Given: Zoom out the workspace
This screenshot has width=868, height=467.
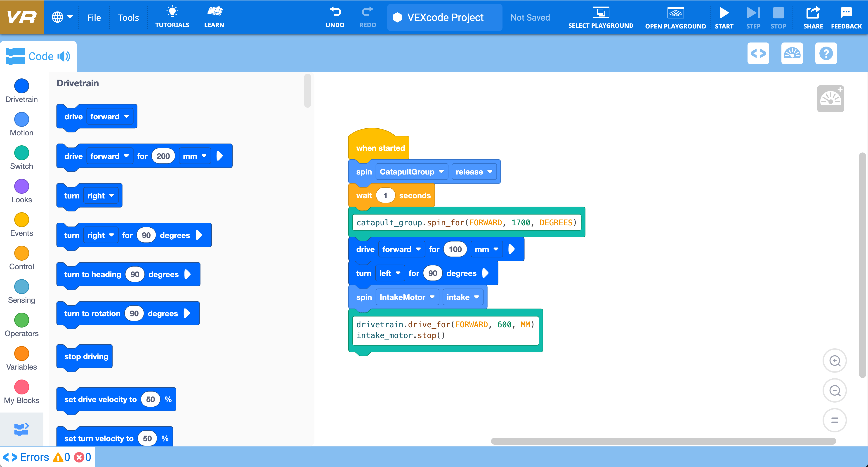Looking at the screenshot, I should coord(835,391).
